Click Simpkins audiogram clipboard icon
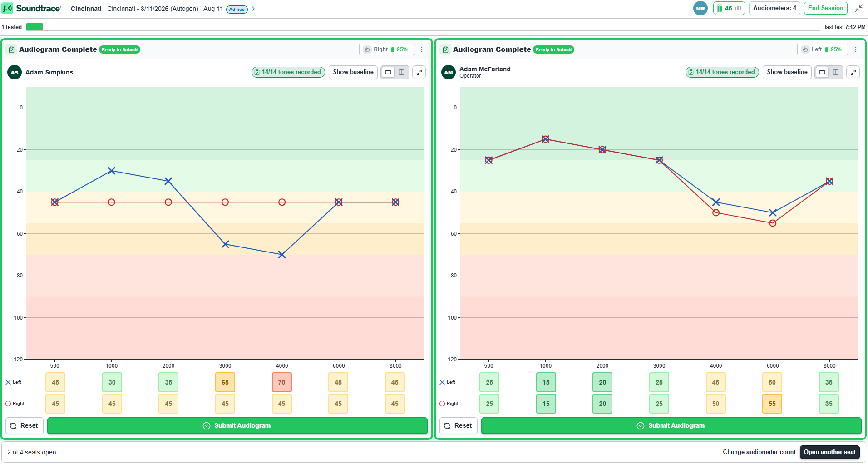 point(11,49)
